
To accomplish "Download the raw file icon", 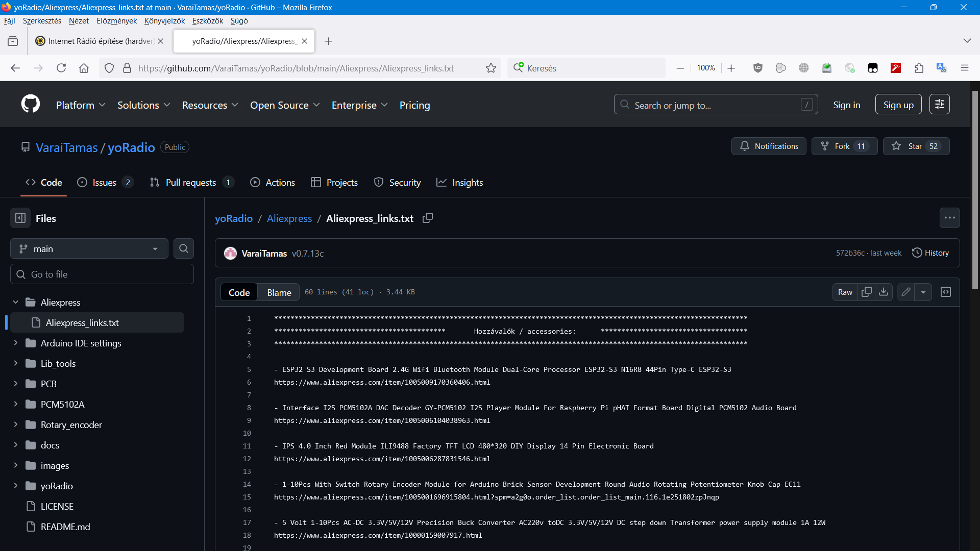I will pyautogui.click(x=884, y=292).
